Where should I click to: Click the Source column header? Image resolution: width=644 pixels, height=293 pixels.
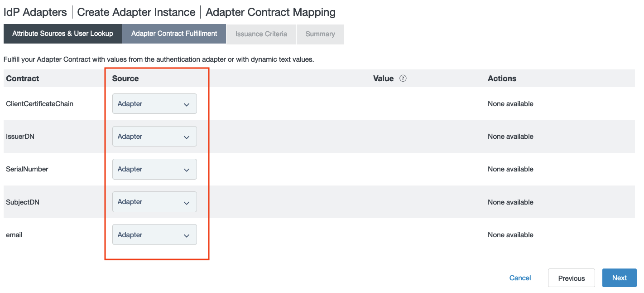tap(125, 78)
